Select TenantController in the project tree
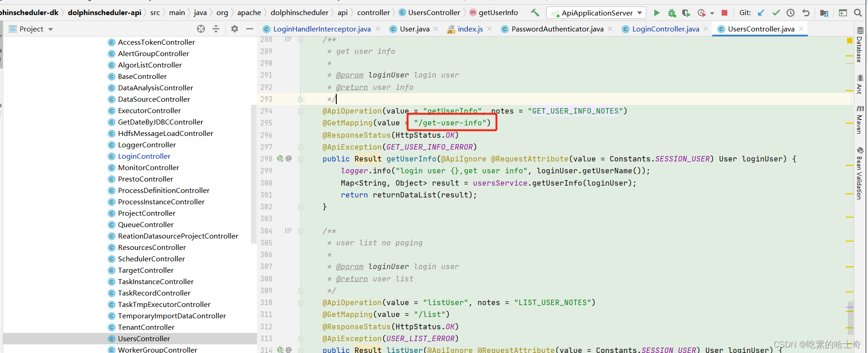This screenshot has width=868, height=353. tap(146, 327)
